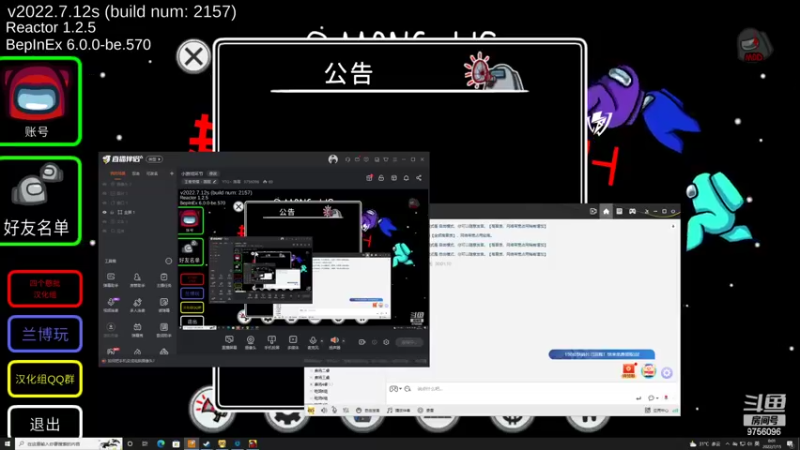This screenshot has width=800, height=450.
Task: Click 播放伴奏 music button in chat toolbar
Action: [x=398, y=410]
